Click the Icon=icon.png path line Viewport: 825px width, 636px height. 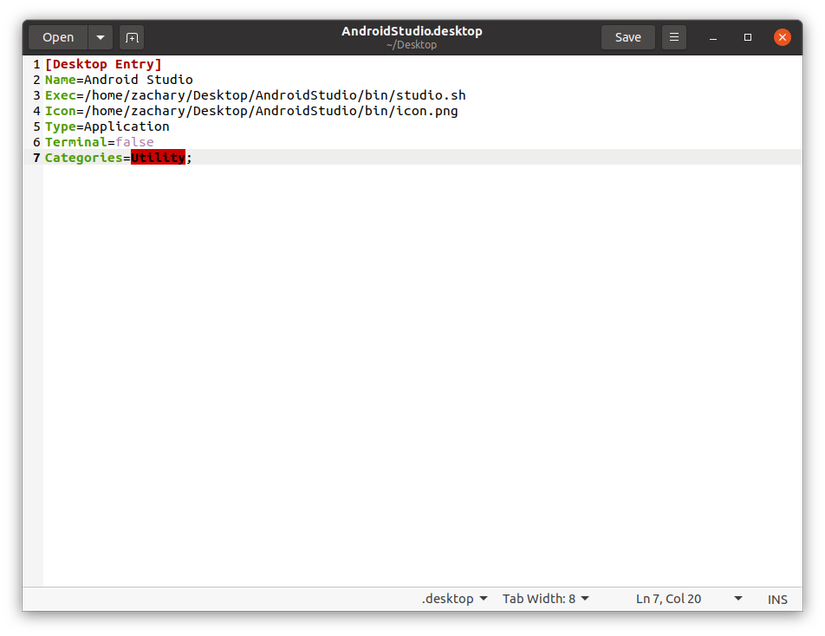(251, 110)
